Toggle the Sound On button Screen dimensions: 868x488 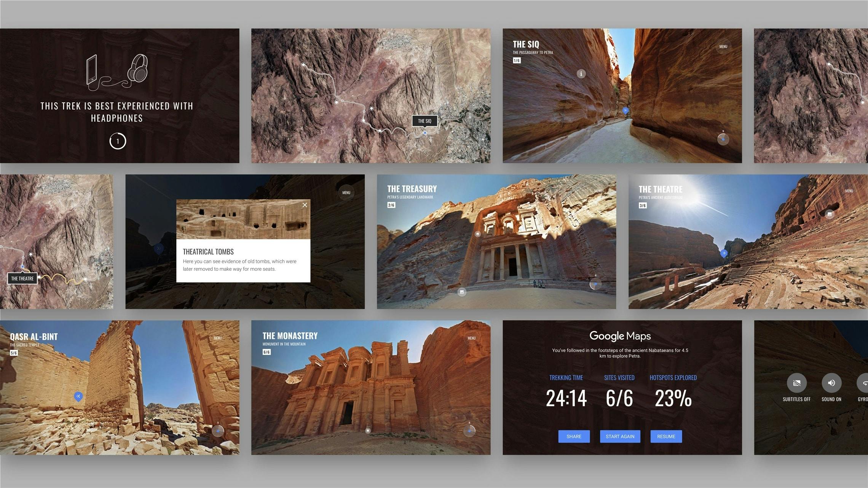(x=831, y=383)
